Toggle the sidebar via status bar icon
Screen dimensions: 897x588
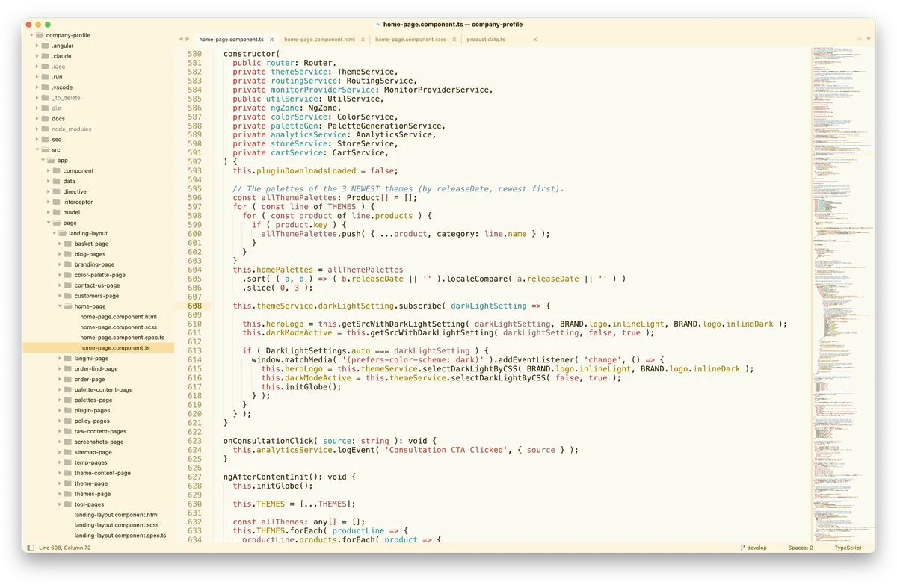(30, 548)
